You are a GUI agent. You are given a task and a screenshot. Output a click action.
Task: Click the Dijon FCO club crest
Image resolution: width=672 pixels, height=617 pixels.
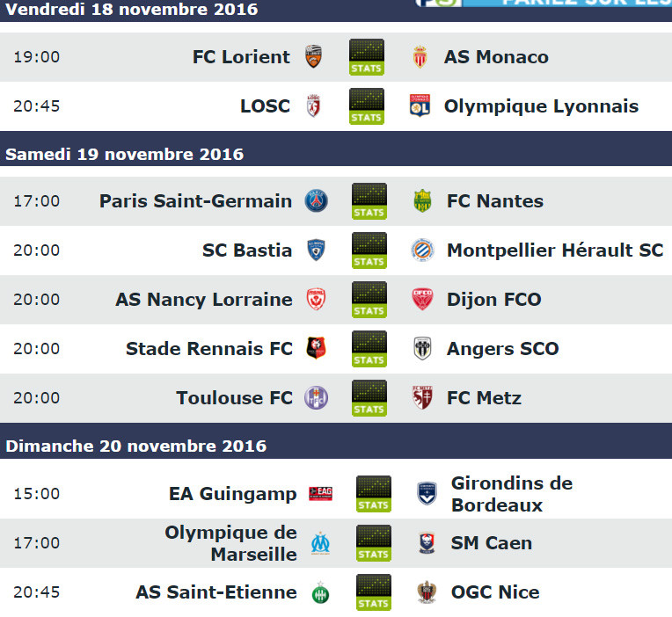[x=422, y=300]
